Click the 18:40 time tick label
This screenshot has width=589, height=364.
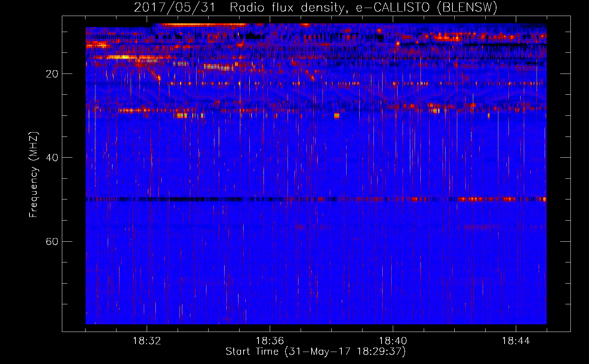(393, 341)
